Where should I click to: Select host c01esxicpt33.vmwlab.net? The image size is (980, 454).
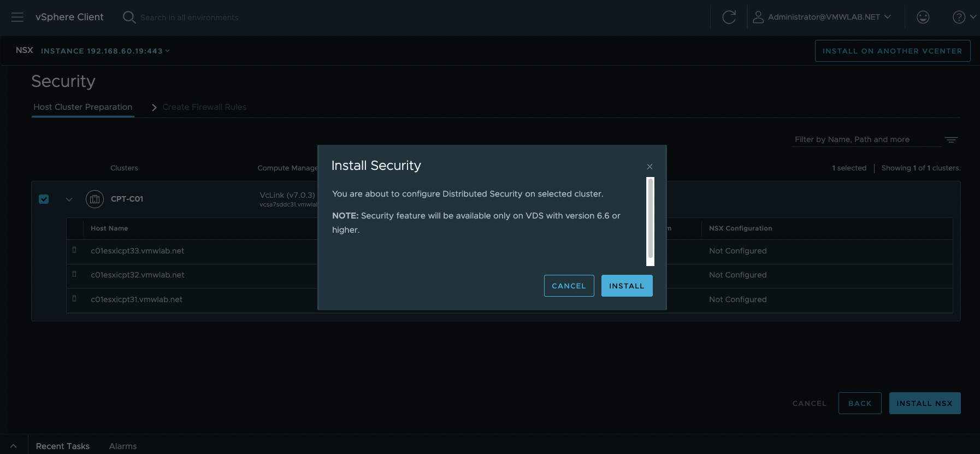click(138, 251)
